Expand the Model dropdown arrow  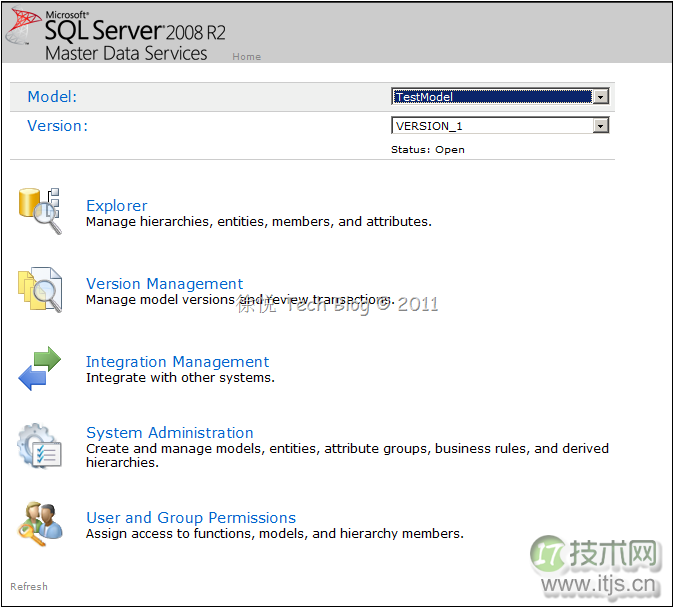(x=600, y=97)
